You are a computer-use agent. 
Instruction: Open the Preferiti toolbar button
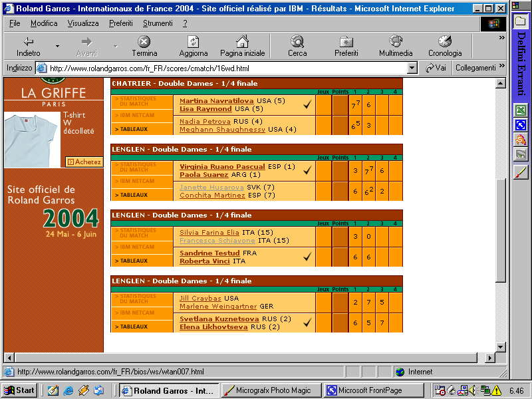pyautogui.click(x=346, y=46)
